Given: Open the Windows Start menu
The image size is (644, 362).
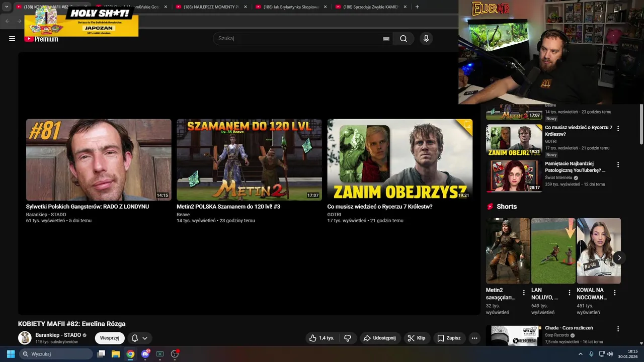Looking at the screenshot, I should (11, 354).
